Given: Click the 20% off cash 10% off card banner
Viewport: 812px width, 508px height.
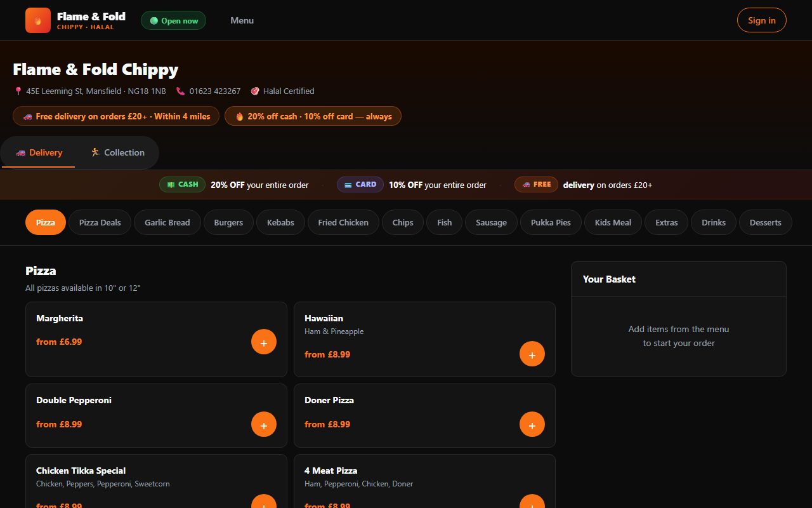Looking at the screenshot, I should 313,116.
